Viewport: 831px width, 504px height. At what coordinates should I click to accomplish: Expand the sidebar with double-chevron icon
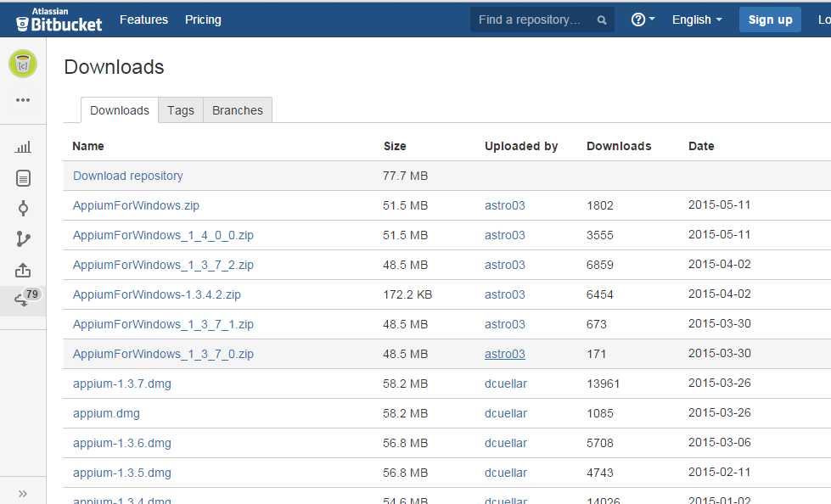tap(23, 494)
